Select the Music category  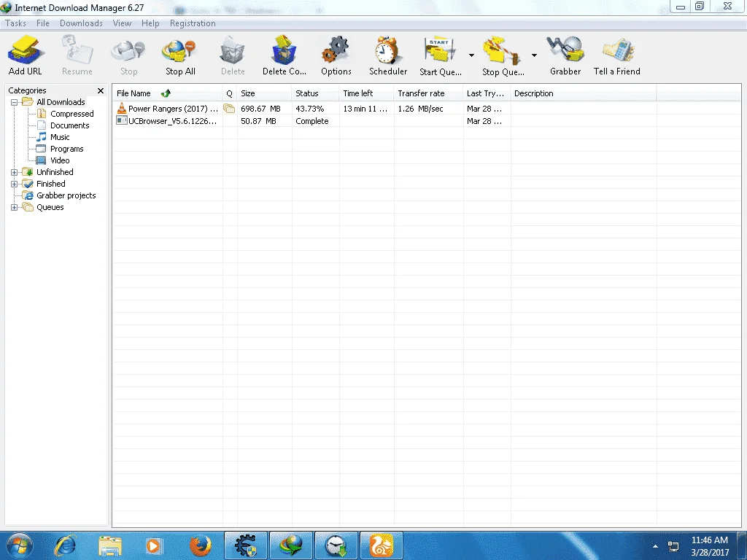[x=60, y=137]
